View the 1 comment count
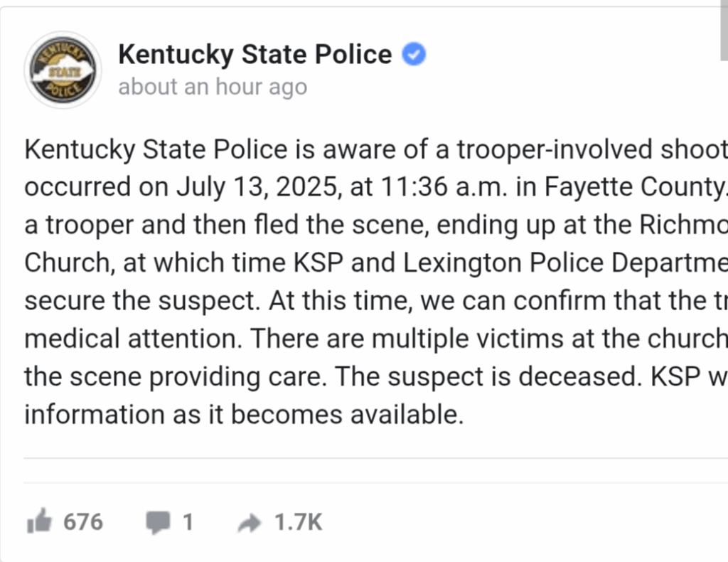The width and height of the screenshot is (728, 562). (x=188, y=522)
